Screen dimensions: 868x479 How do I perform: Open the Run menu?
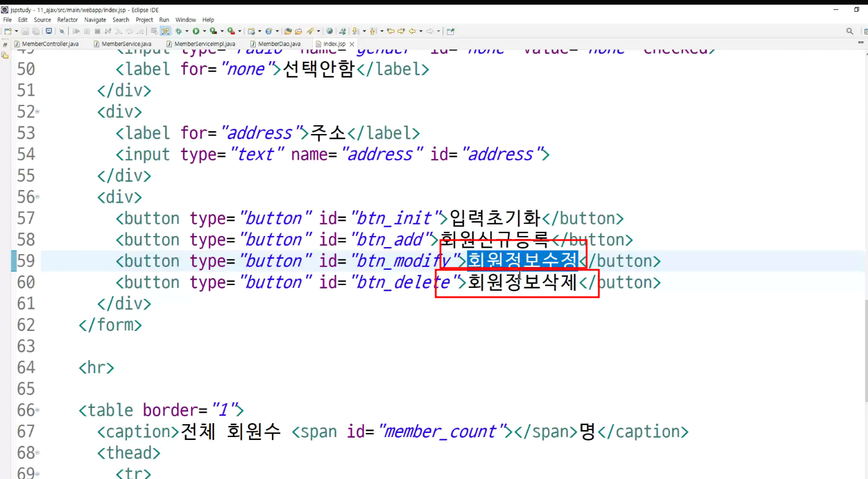(164, 20)
